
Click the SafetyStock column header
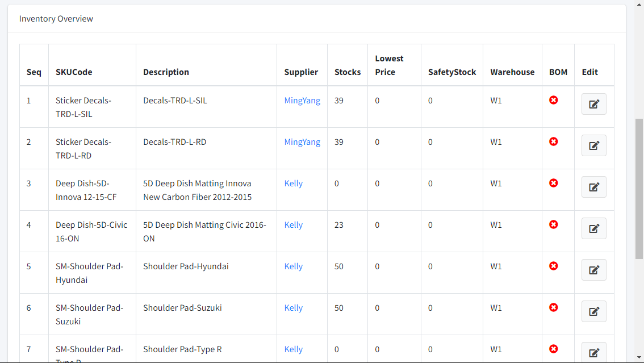pos(452,72)
